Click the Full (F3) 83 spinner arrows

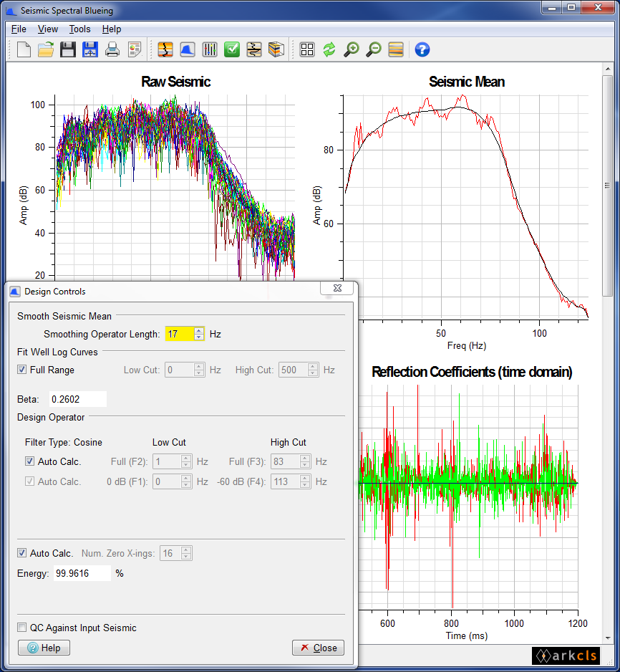[x=305, y=461]
